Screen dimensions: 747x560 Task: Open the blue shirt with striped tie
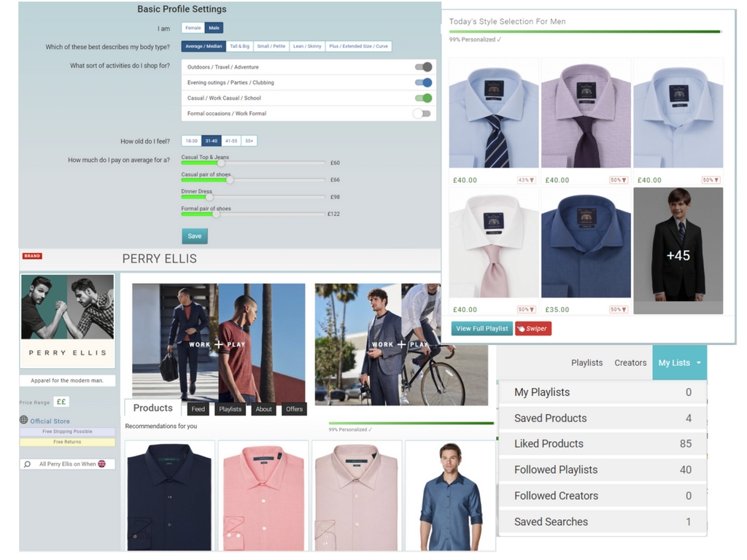[494, 113]
